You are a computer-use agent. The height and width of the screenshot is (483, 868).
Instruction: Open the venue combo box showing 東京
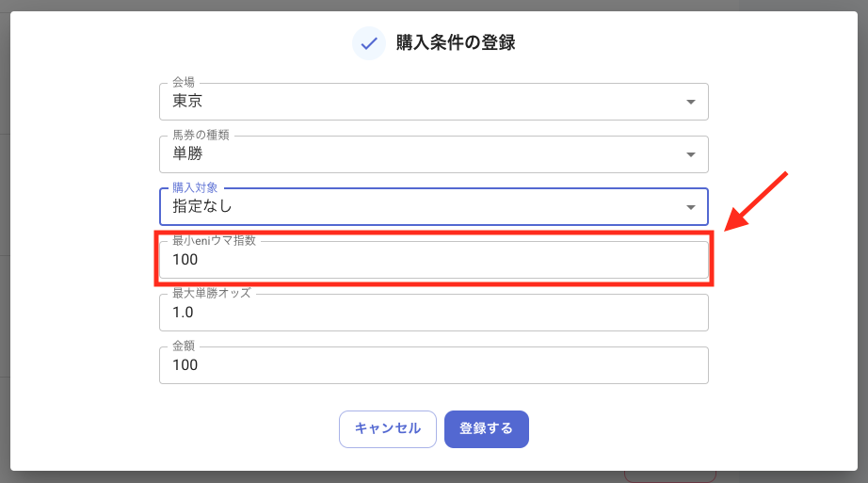click(424, 102)
